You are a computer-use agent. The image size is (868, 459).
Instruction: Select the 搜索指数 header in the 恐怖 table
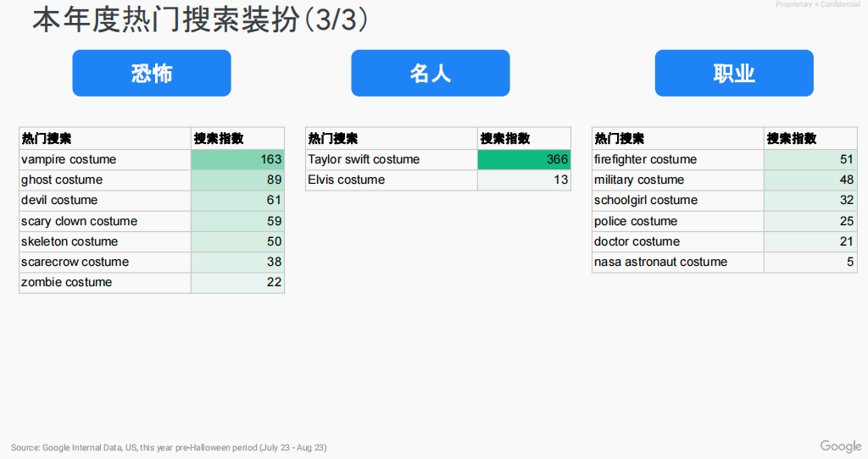point(237,138)
